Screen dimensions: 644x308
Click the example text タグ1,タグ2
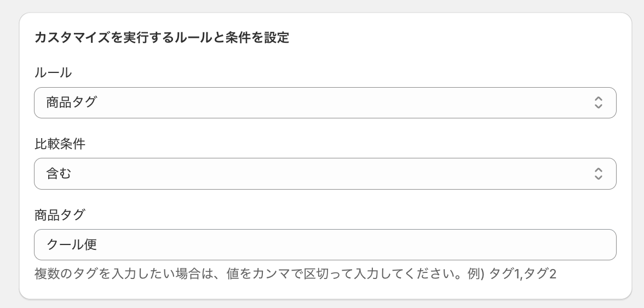tap(522, 273)
